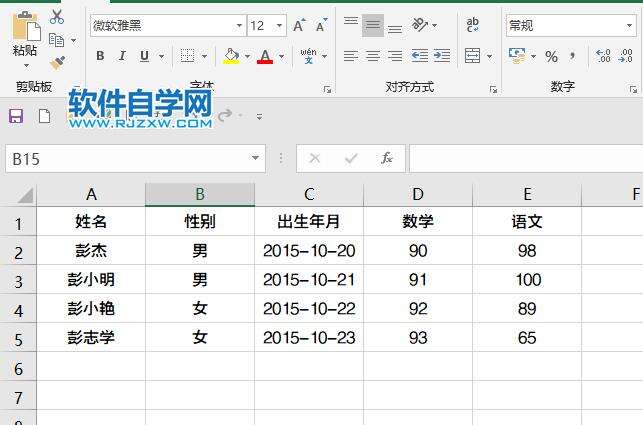643x425 pixels.
Task: Set Top Align vertical alignment
Action: point(351,24)
